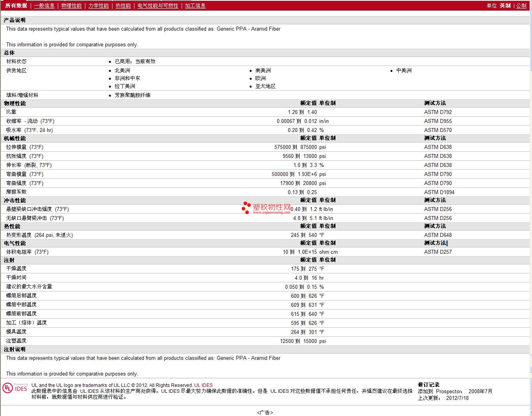Viewport: 532px width, 416px height.
Task: Click 螺筒中部温度 row label
Action: 21,305
